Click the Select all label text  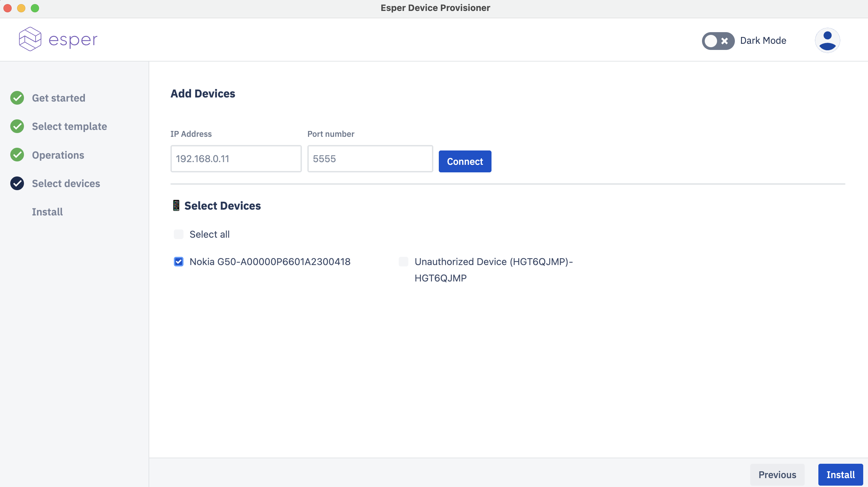[x=209, y=234]
